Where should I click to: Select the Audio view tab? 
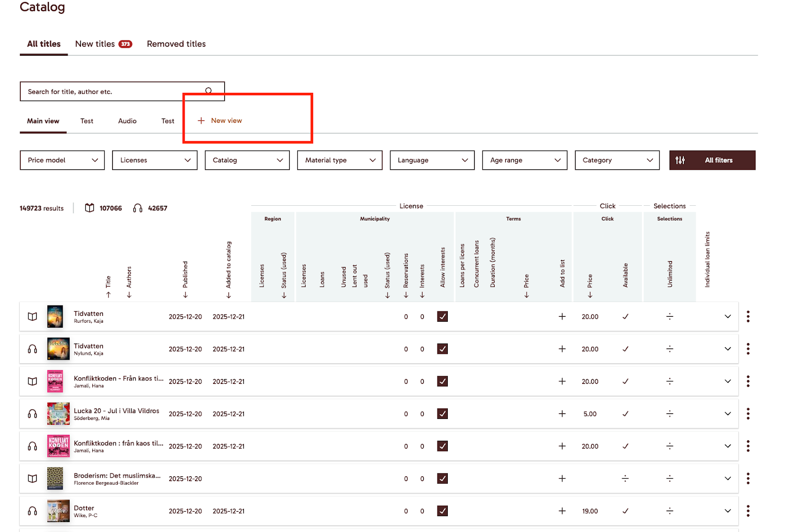127,121
